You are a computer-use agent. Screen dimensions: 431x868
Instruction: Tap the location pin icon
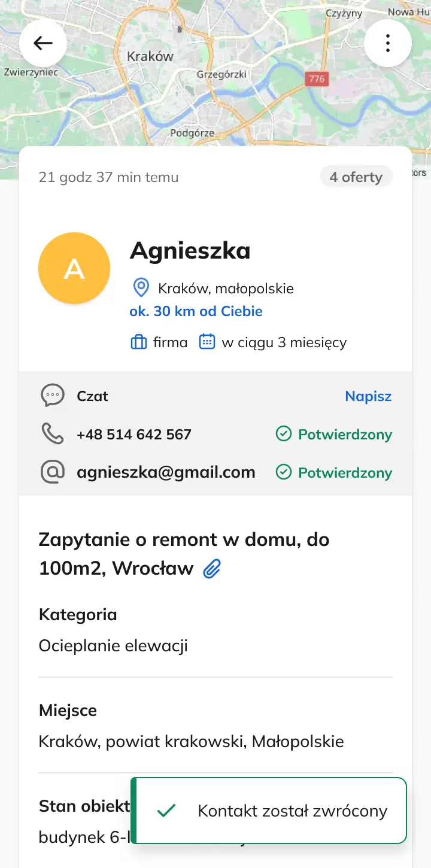[141, 288]
